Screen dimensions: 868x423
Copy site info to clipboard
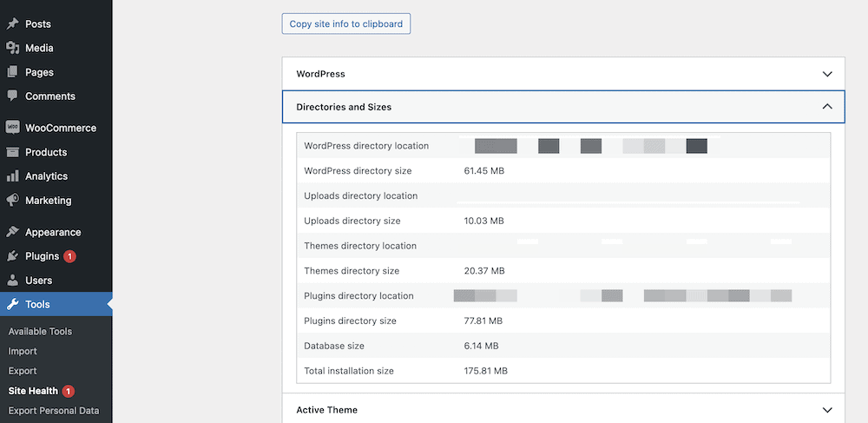346,23
